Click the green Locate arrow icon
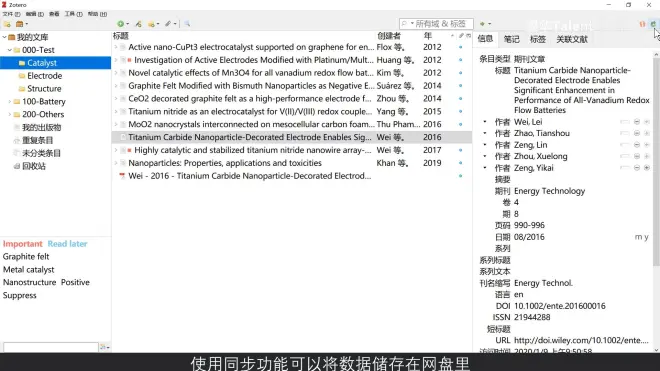Viewport: 660px width, 371px height. click(x=482, y=24)
